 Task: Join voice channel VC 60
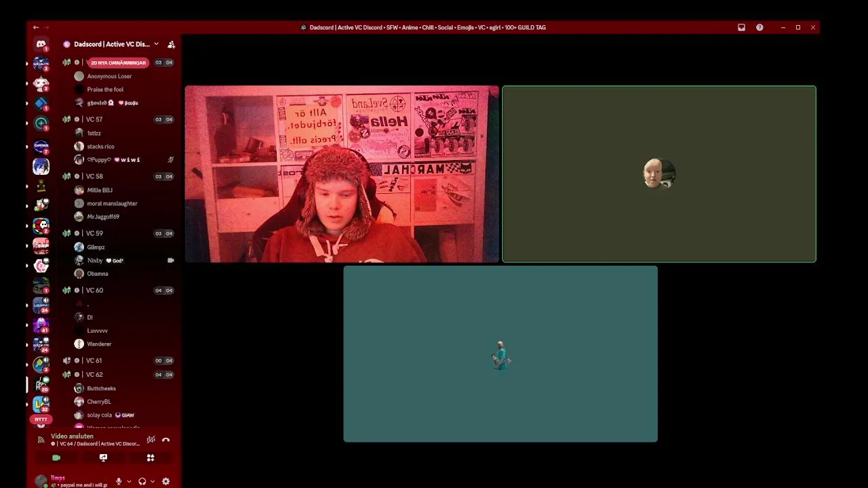pyautogui.click(x=118, y=290)
